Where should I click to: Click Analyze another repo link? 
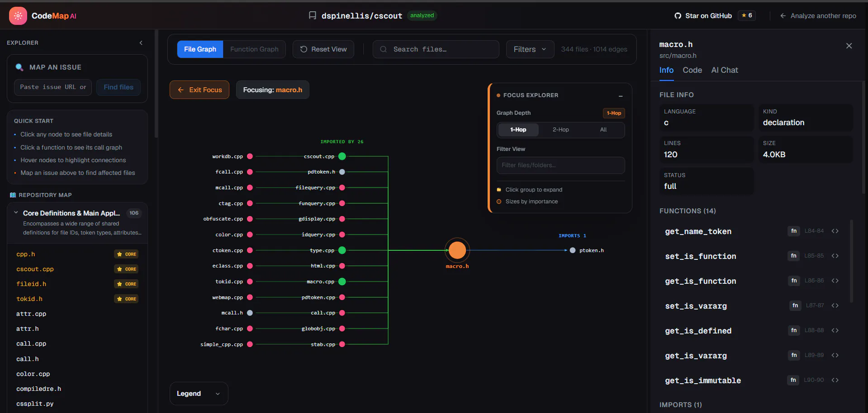click(x=818, y=16)
